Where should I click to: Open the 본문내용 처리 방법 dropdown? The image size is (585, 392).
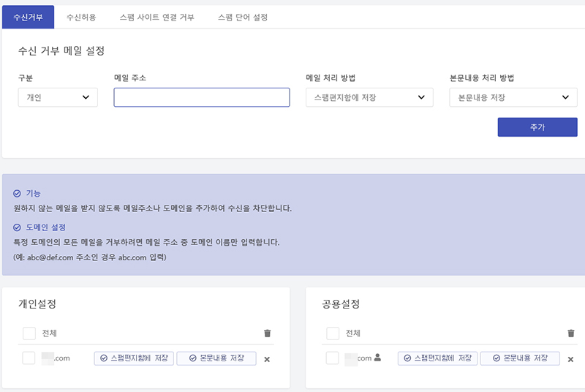tap(513, 97)
